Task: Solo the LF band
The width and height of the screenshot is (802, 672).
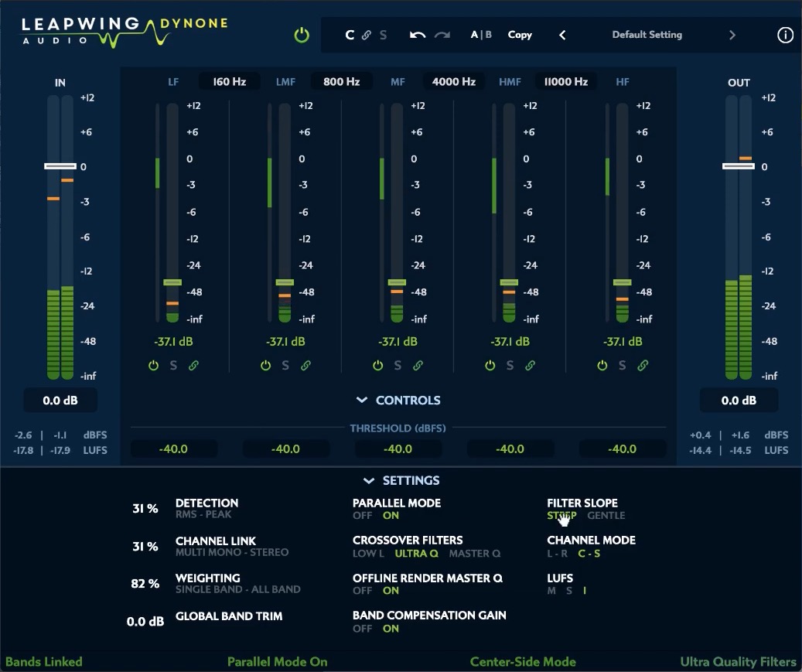Action: [x=173, y=365]
